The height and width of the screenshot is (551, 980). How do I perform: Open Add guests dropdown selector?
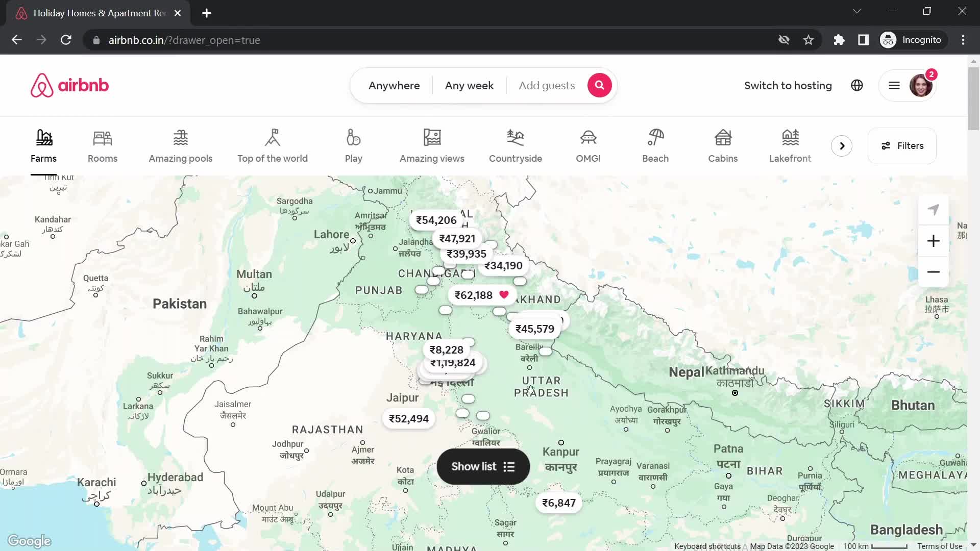(547, 85)
